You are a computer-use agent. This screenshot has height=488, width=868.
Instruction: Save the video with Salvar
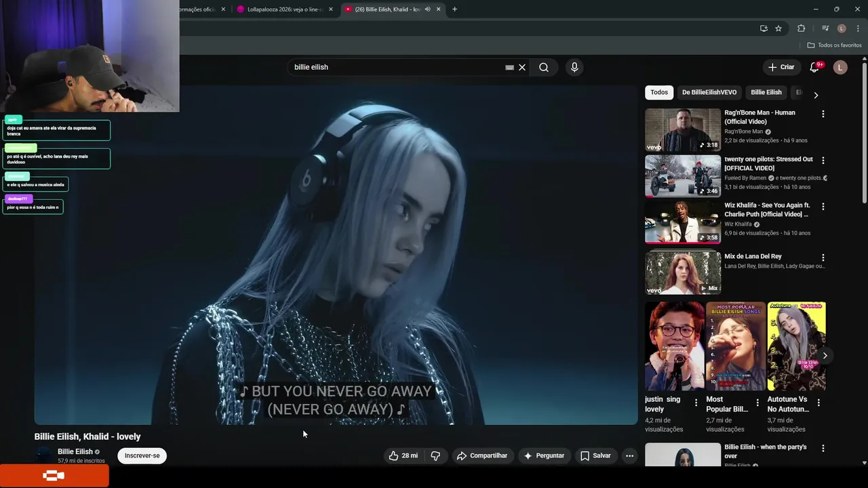tap(595, 455)
